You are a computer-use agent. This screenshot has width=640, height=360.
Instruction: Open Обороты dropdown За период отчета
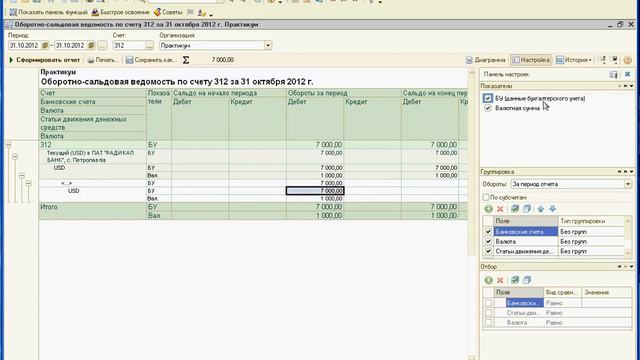pos(628,184)
